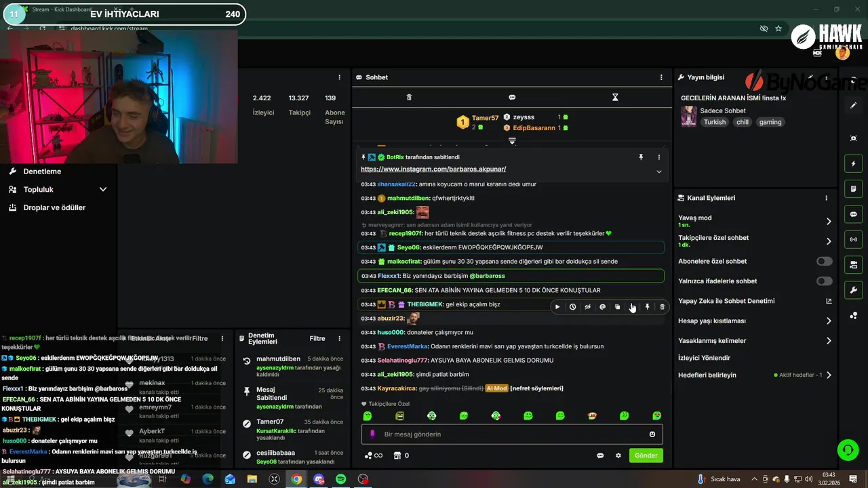The image size is (868, 488).
Task: Toggle lightning bolt widget in right sidebar
Action: tap(854, 163)
